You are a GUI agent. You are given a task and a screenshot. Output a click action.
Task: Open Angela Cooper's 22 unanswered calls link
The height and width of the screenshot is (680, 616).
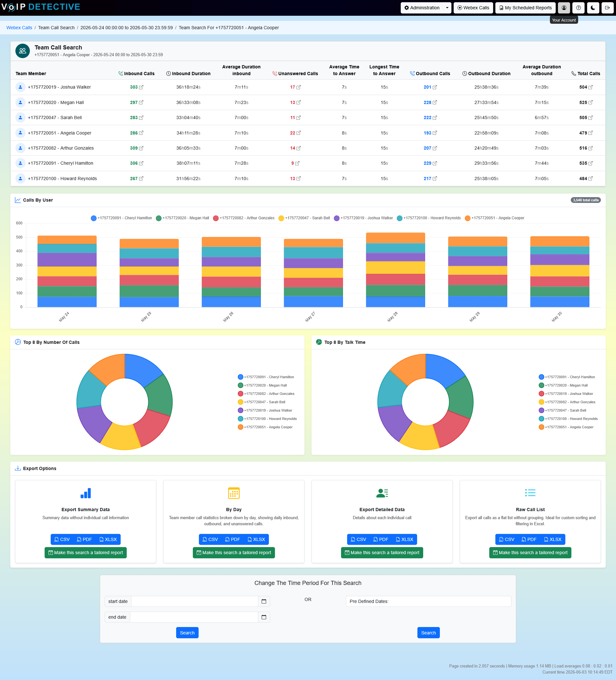[x=295, y=133]
